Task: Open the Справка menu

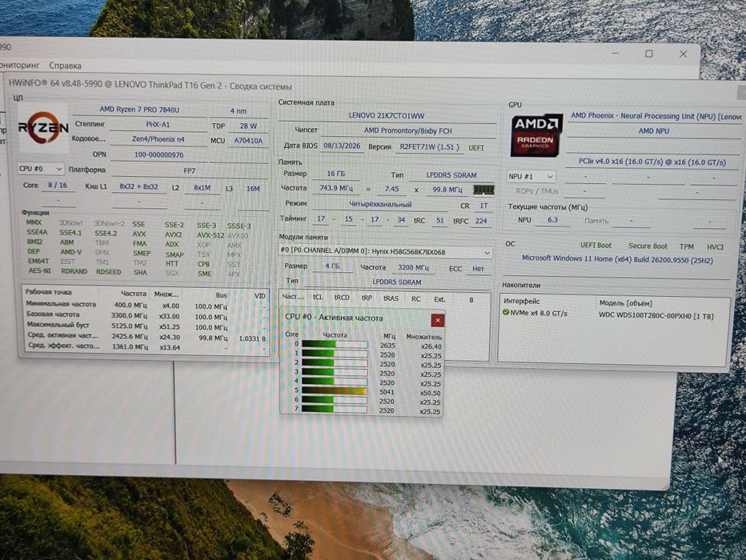Action: 65,66
